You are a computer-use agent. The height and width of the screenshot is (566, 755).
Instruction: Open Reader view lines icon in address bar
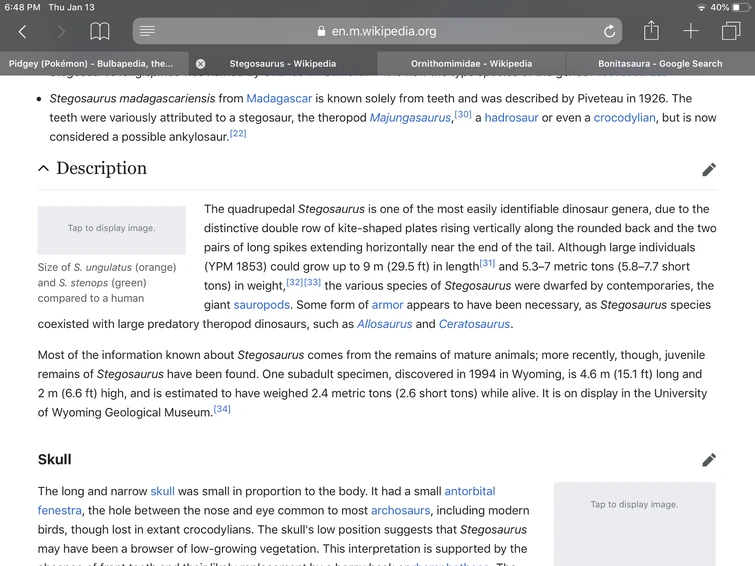(147, 31)
